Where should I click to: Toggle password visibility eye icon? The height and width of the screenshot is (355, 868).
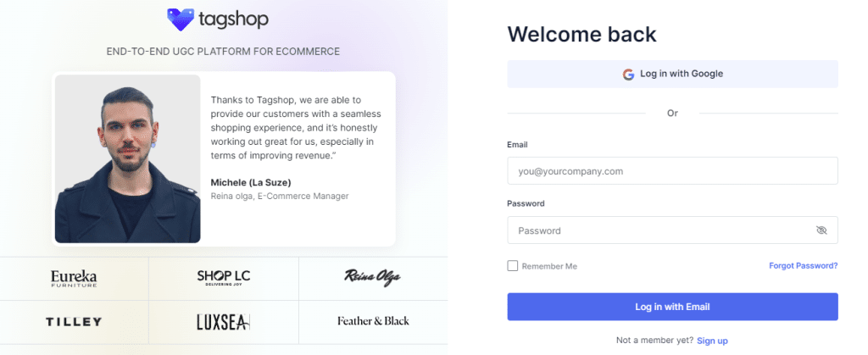pyautogui.click(x=821, y=230)
